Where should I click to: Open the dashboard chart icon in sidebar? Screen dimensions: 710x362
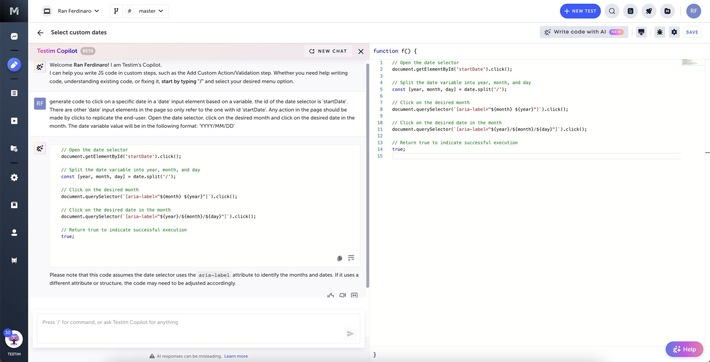pyautogui.click(x=14, y=37)
